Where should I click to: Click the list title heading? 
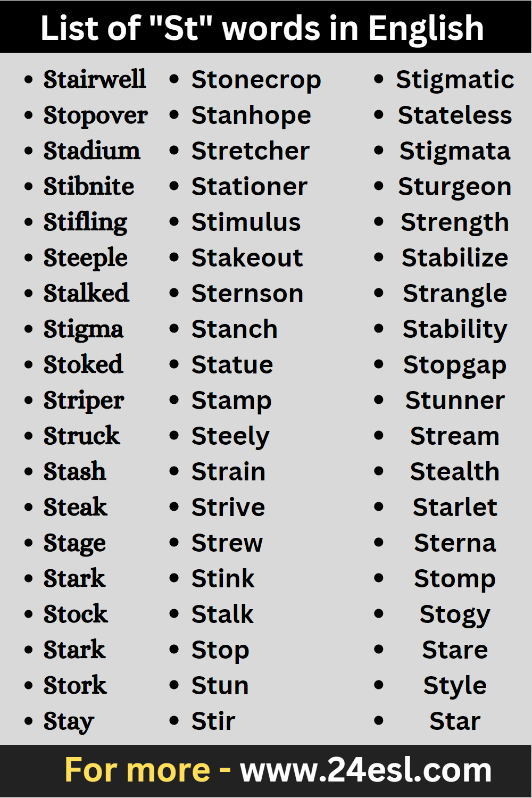[x=262, y=28]
